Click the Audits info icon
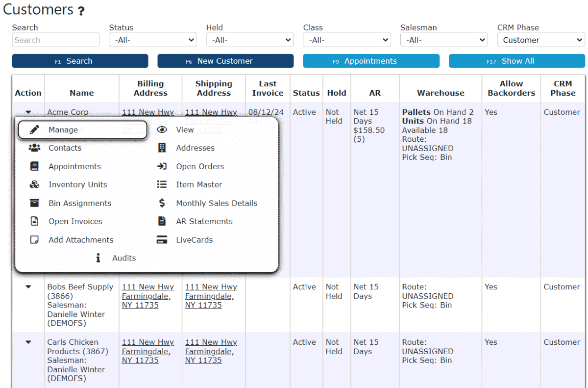Image resolution: width=588 pixels, height=388 pixels. click(98, 258)
